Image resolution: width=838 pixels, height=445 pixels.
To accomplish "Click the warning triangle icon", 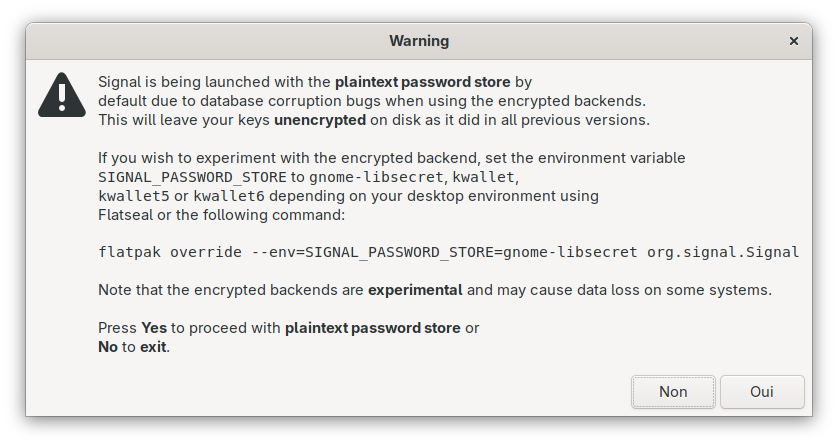I will (62, 95).
